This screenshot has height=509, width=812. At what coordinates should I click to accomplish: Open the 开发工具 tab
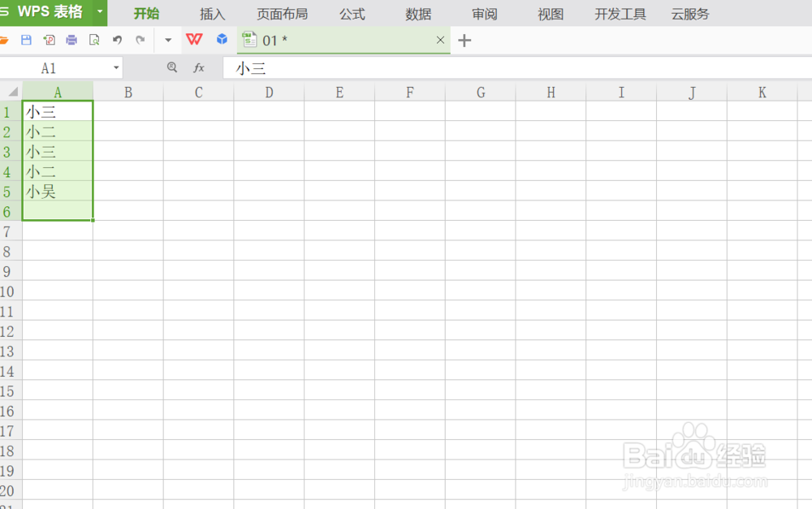620,14
